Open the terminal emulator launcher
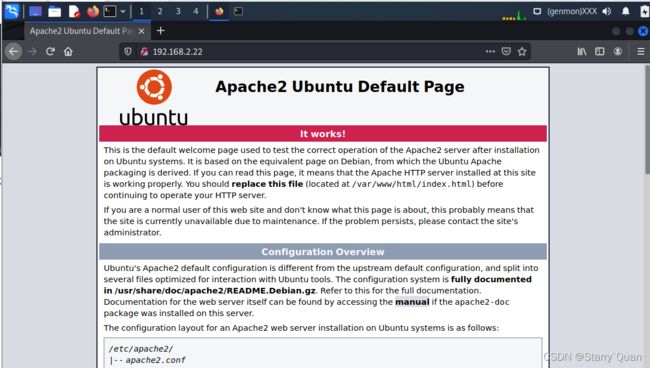650x368 pixels. pos(110,11)
